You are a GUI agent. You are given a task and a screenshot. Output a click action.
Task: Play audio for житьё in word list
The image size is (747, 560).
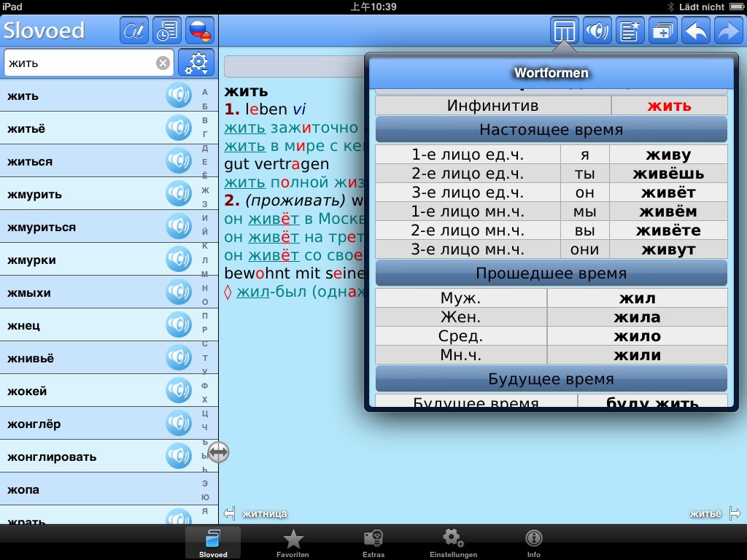179,128
